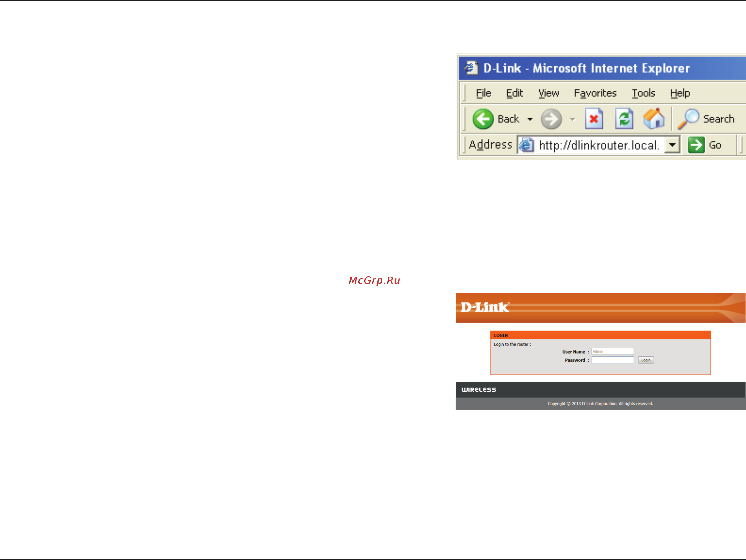Expand the Forward history dropdown arrow

point(572,119)
